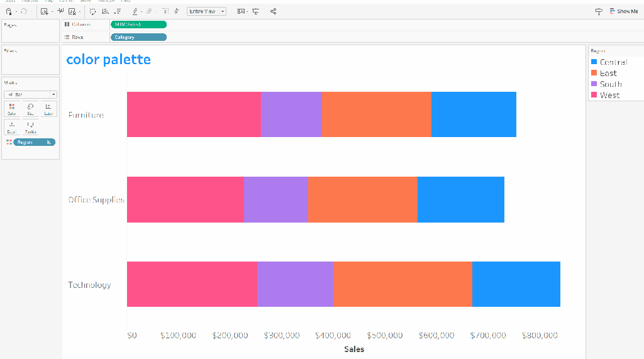Select the SUM(Sales) pill on Columns

click(x=138, y=25)
